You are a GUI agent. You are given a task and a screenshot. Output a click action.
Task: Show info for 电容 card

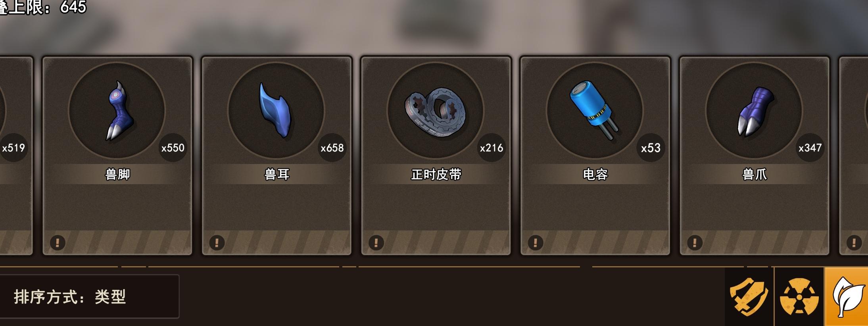536,242
